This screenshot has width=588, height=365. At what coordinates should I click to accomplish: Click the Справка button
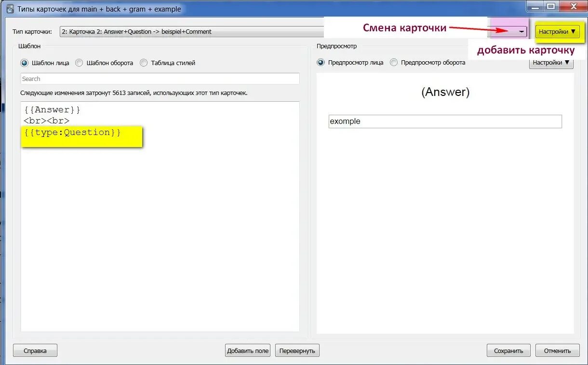(35, 351)
